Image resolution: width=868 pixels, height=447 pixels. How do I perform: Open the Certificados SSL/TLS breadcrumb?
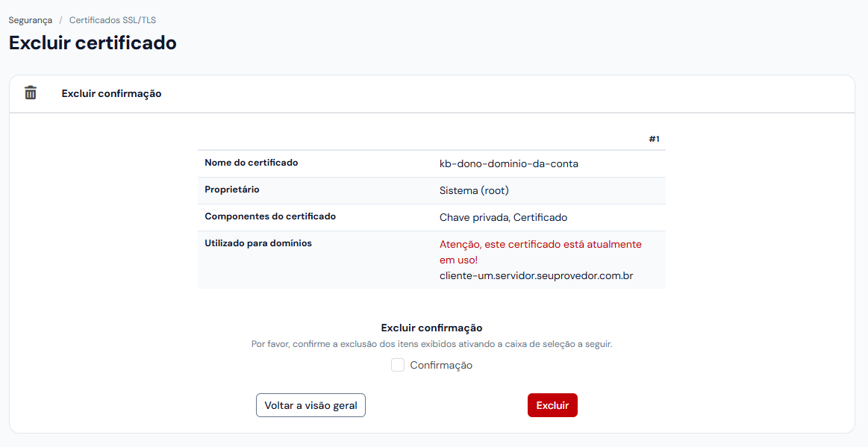click(x=113, y=20)
